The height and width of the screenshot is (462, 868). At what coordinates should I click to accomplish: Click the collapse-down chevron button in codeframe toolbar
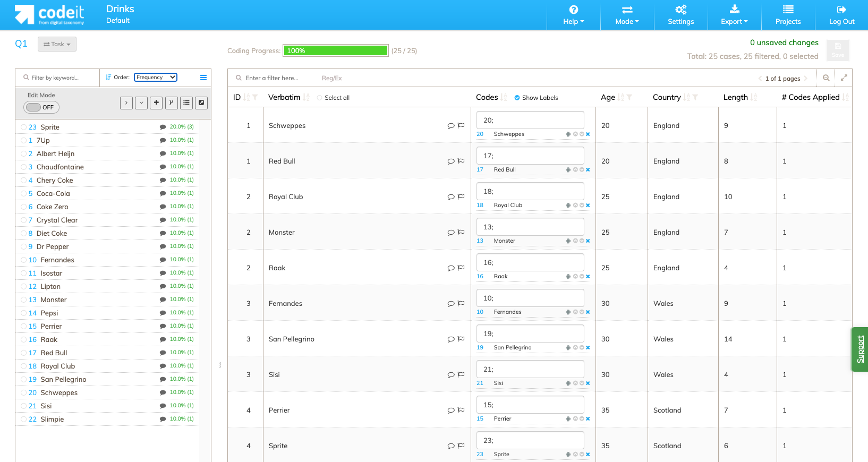point(141,102)
